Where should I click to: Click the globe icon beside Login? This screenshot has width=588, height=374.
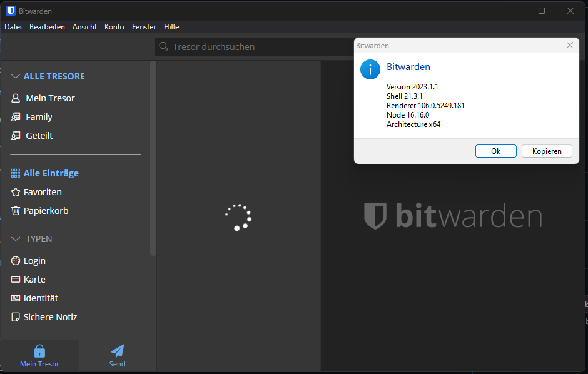pos(16,261)
